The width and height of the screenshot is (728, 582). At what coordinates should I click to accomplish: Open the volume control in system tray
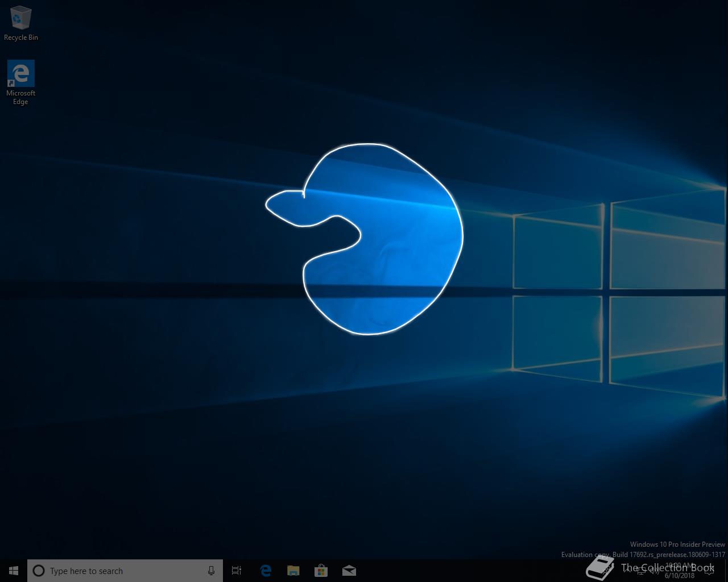click(x=655, y=571)
